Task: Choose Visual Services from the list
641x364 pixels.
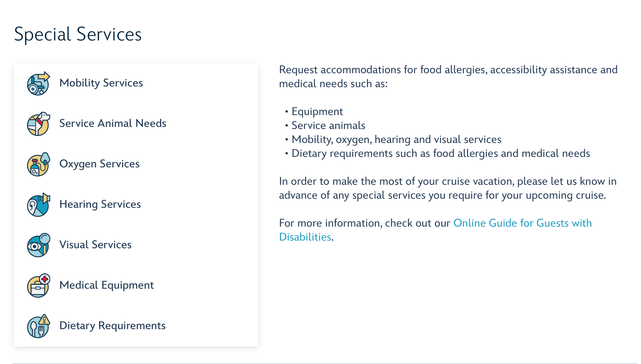Action: (x=96, y=245)
